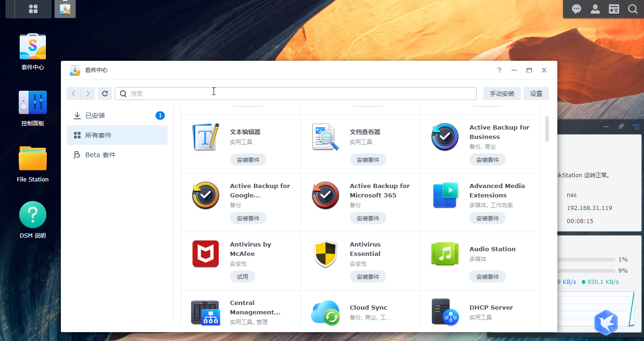Install 文档查看器 package
644x341 pixels.
[368, 160]
